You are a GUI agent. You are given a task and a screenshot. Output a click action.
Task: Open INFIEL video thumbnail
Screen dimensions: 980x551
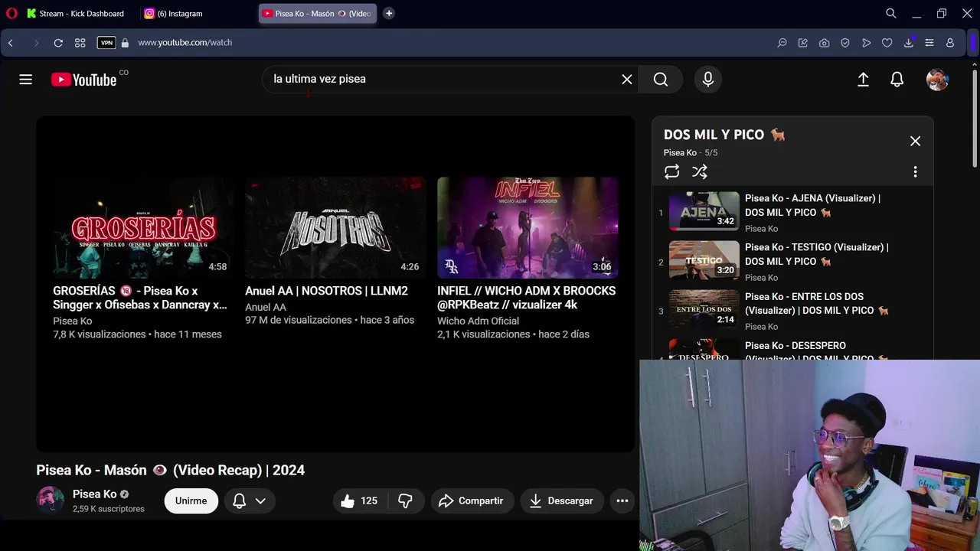(x=528, y=227)
